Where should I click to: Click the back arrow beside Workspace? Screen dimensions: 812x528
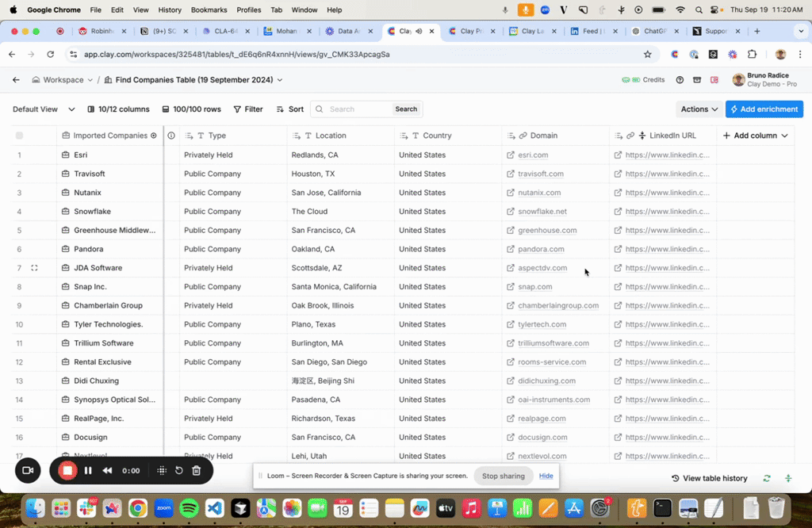16,80
